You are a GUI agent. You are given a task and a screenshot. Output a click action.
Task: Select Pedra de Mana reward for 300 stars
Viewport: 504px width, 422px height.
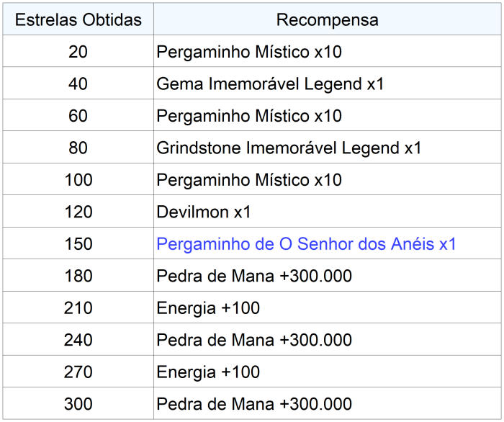click(x=253, y=404)
